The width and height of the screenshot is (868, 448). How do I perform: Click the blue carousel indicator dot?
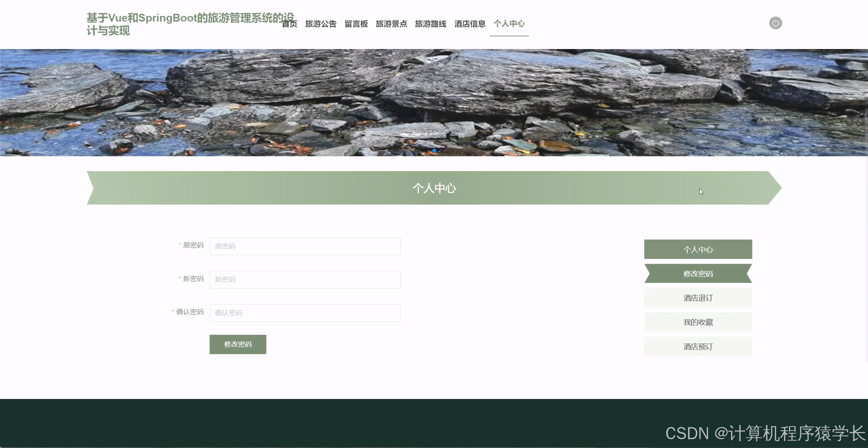tap(434, 151)
